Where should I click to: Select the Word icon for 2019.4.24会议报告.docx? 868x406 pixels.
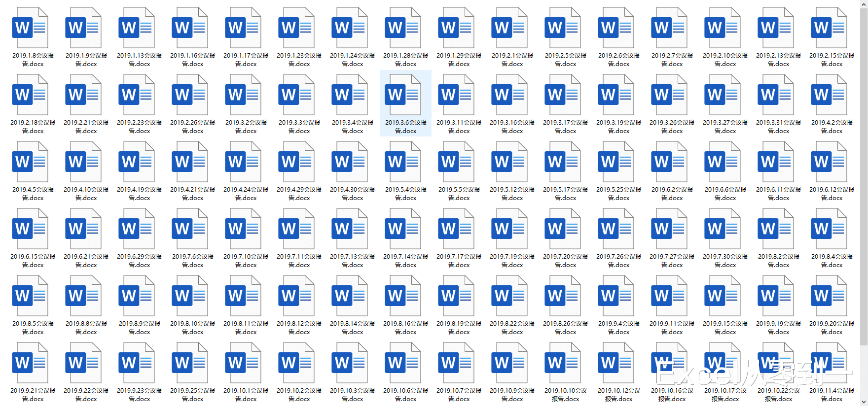point(243,162)
